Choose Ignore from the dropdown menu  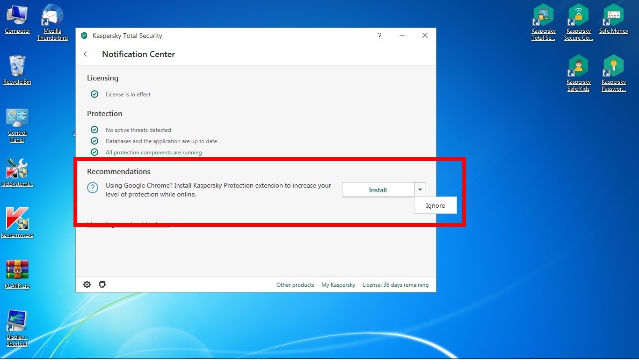[x=436, y=205]
